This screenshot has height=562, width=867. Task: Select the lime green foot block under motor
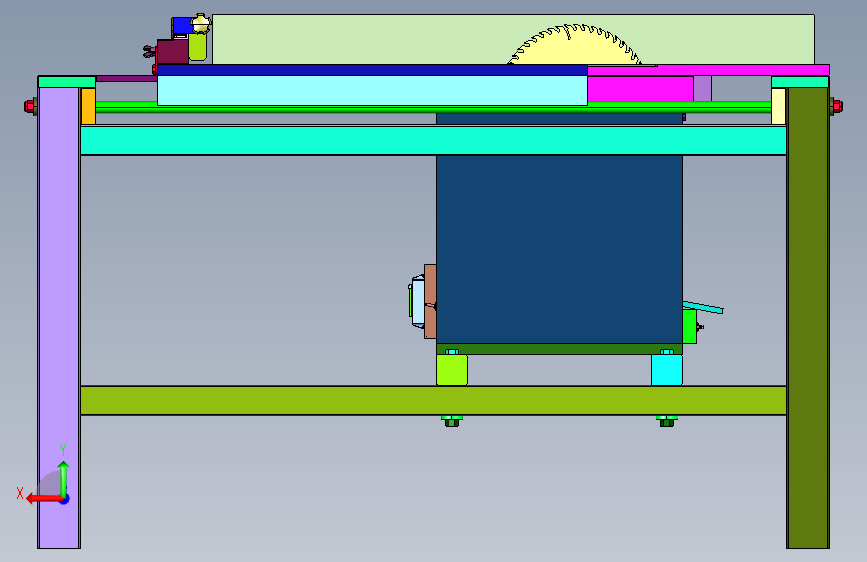(x=452, y=370)
